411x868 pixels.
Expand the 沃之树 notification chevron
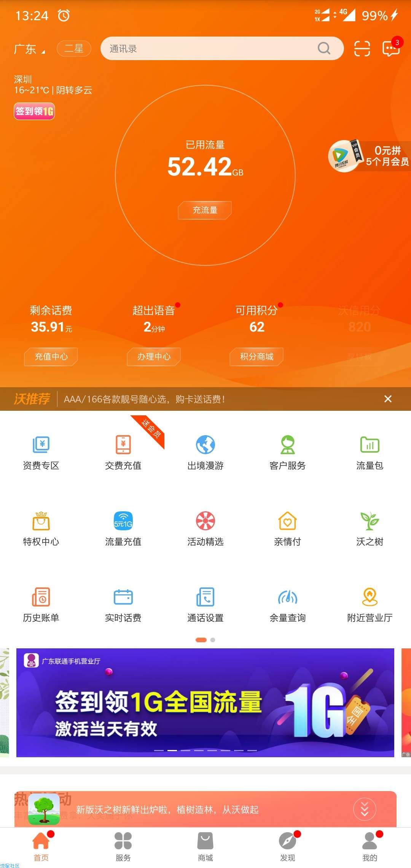click(365, 809)
